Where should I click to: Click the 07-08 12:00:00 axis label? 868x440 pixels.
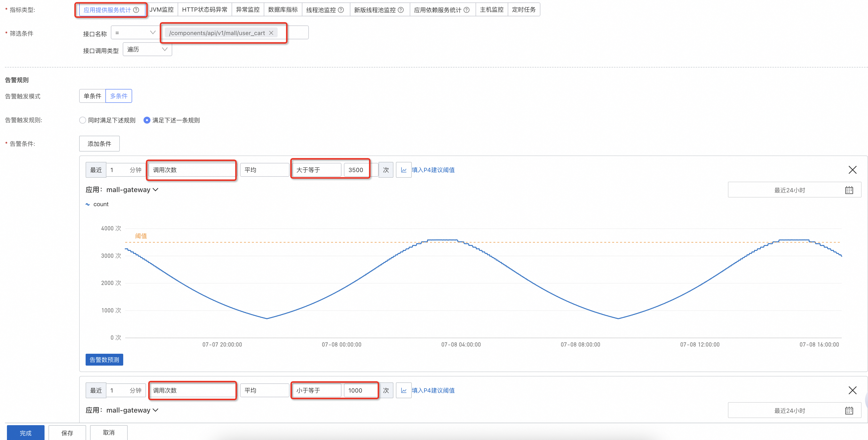click(700, 345)
